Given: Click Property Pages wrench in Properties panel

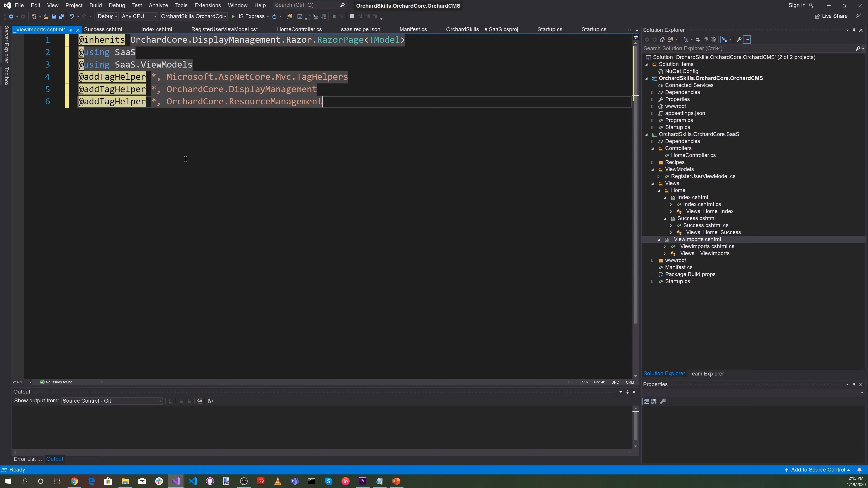Looking at the screenshot, I should point(663,401).
